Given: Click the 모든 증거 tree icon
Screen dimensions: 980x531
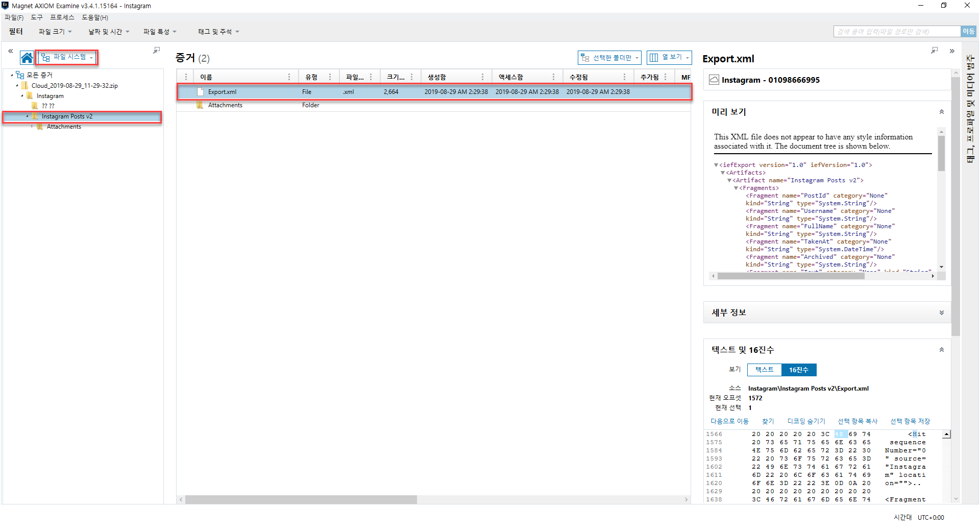Looking at the screenshot, I should tap(20, 75).
